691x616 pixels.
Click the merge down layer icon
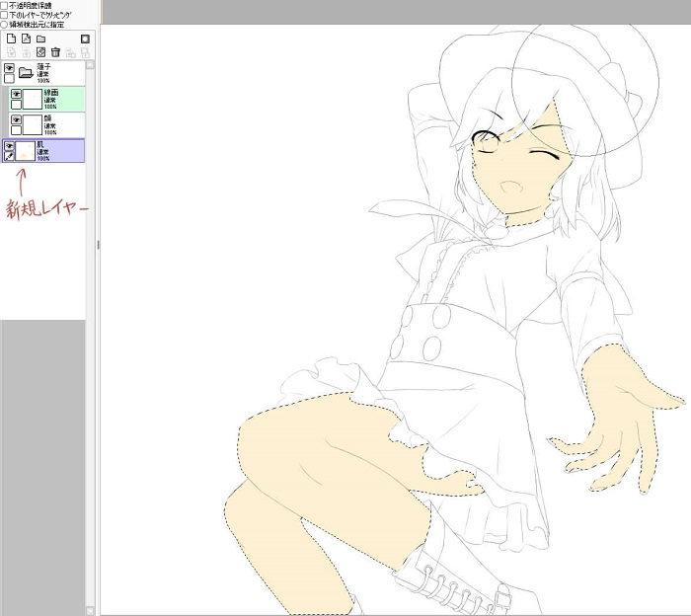(x=26, y=52)
